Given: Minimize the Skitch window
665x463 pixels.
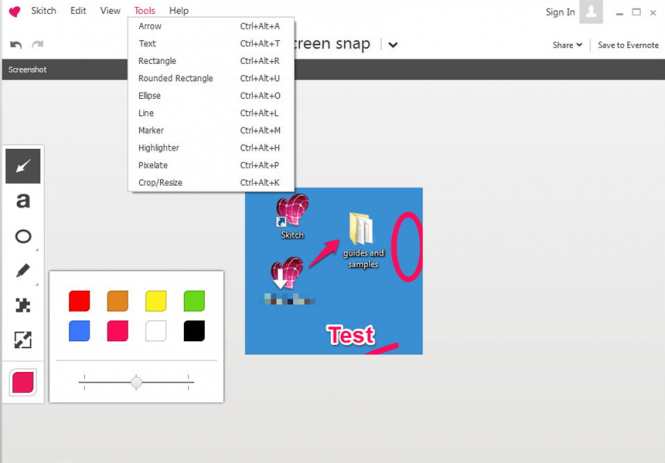Looking at the screenshot, I should (x=620, y=13).
